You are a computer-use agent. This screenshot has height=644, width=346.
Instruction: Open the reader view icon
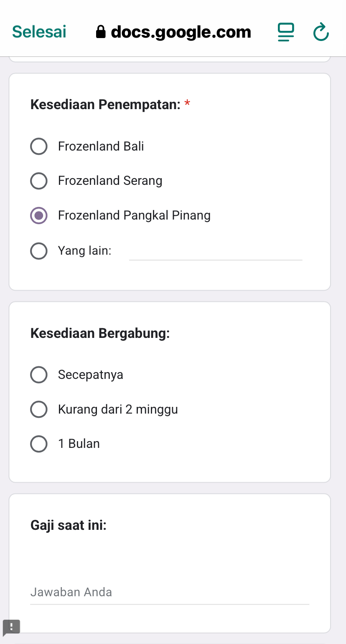[286, 32]
